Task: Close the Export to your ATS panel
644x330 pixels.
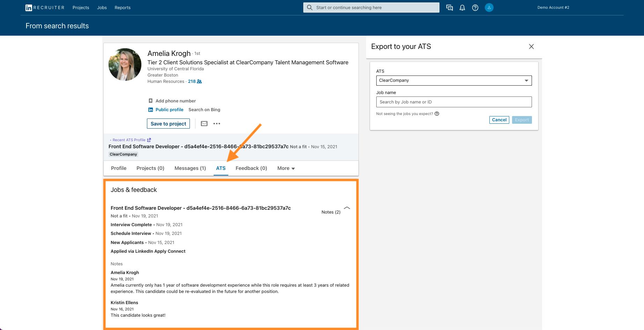Action: tap(531, 46)
